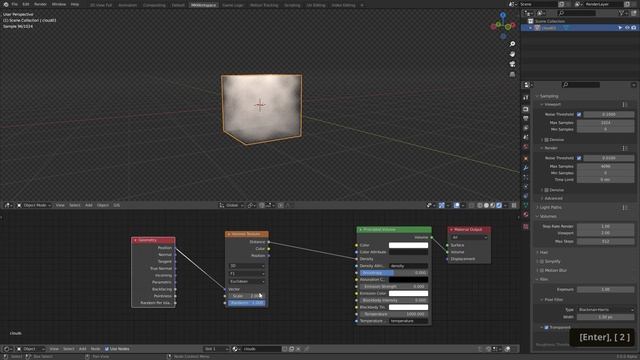
Task: Toggle the camera view icon in viewport
Action: (512, 64)
